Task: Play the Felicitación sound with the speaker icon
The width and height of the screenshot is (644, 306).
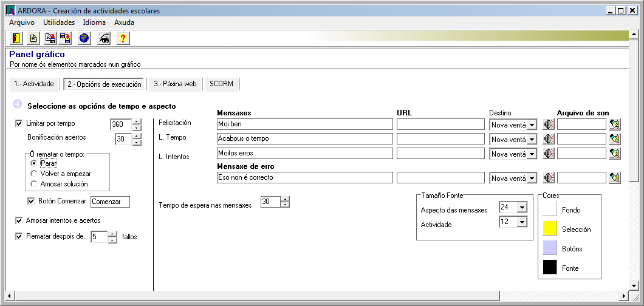Action: [549, 124]
